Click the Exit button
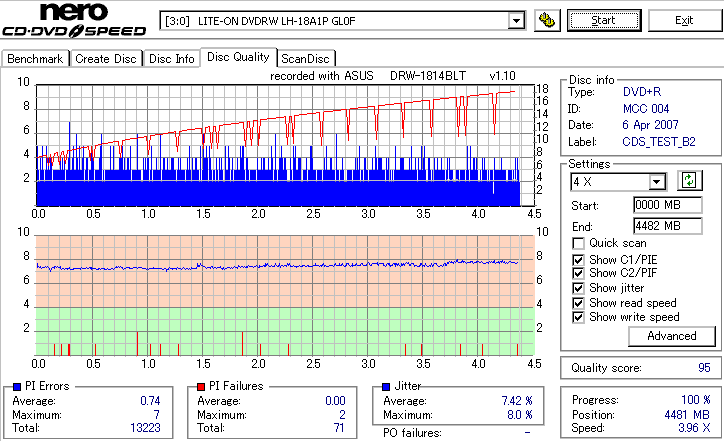This screenshot has height=441, width=724. [684, 20]
